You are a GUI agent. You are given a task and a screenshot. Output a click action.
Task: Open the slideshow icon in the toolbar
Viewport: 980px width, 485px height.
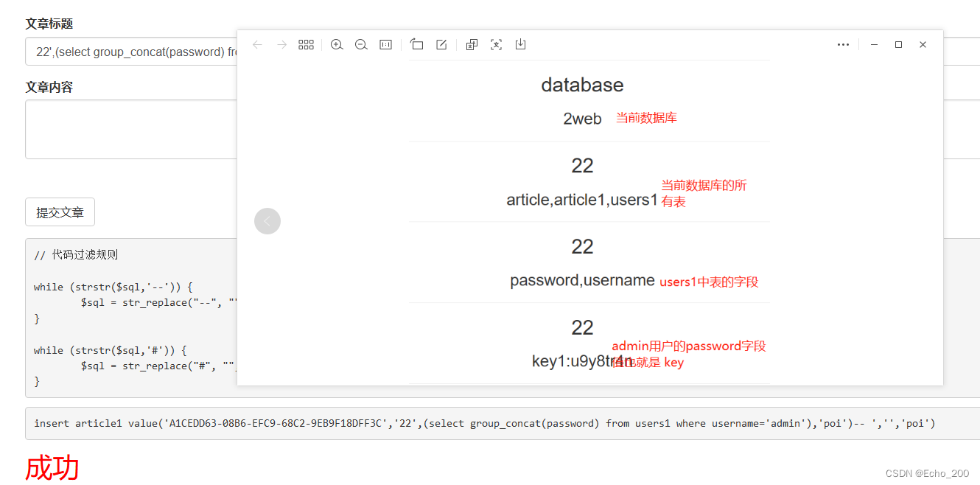click(472, 44)
